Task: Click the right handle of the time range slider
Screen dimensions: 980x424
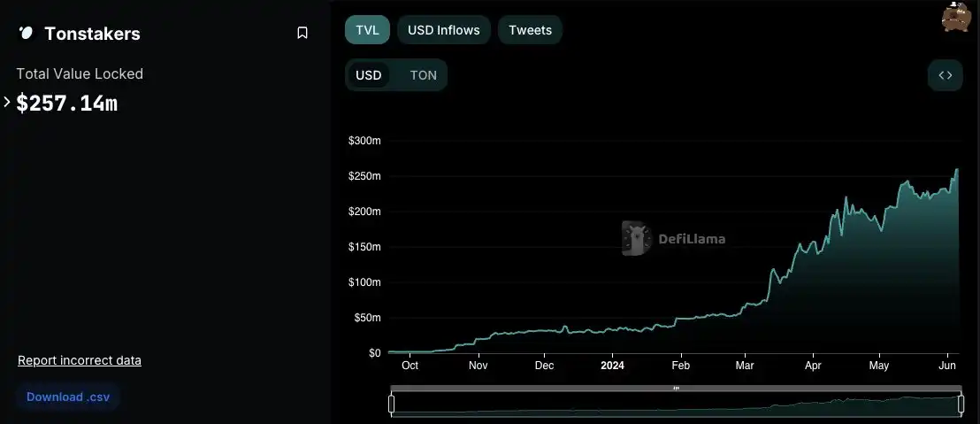Action: point(961,404)
